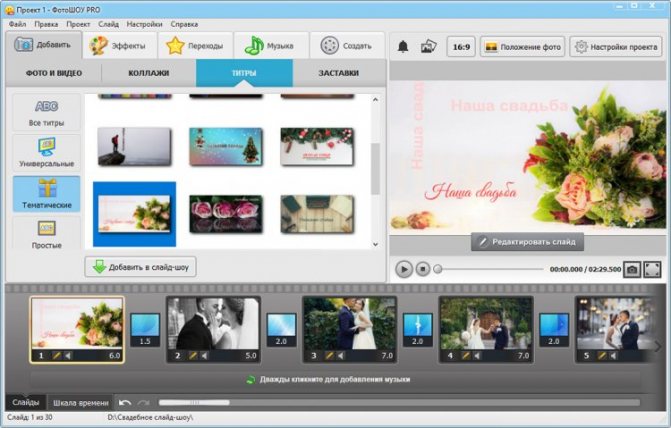This screenshot has width=671, height=428.
Task: Select the wooden desk title template
Action: [x=317, y=214]
